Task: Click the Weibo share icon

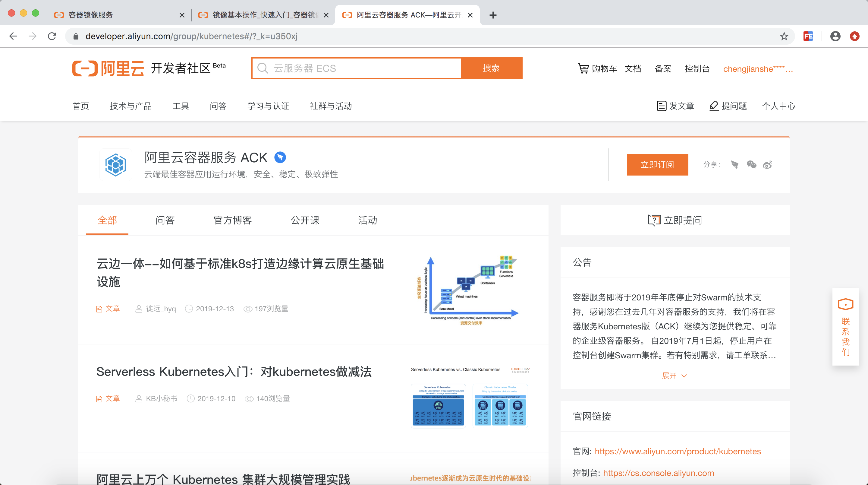Action: pos(768,165)
